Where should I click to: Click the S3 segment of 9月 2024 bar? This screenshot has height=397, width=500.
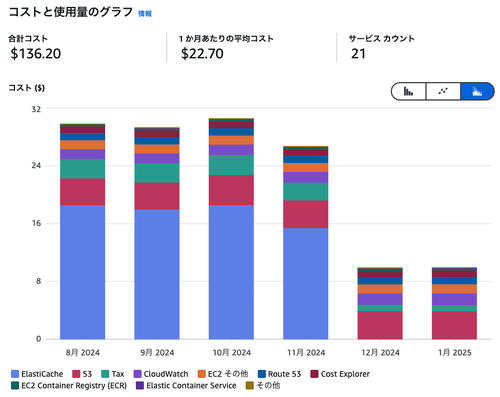157,196
